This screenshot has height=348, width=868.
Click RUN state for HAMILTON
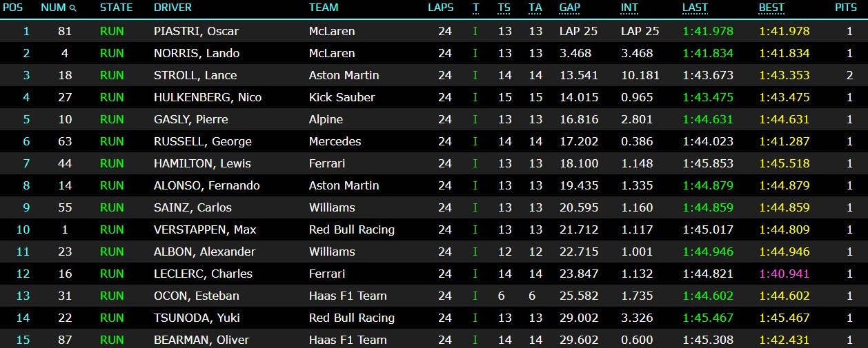pyautogui.click(x=112, y=163)
